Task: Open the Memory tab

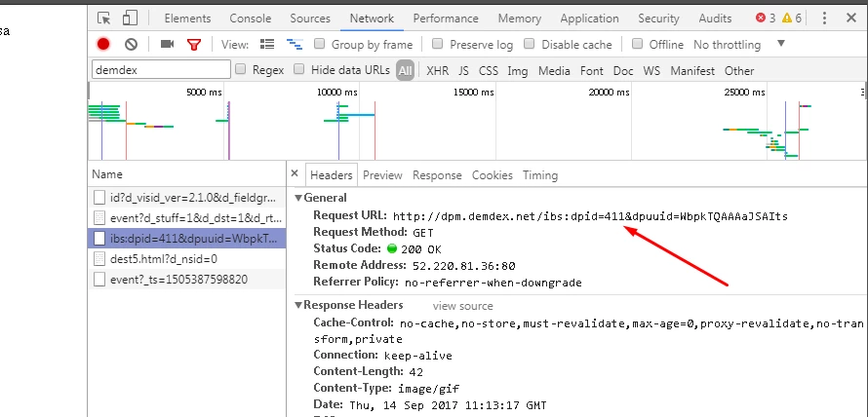Action: point(519,19)
